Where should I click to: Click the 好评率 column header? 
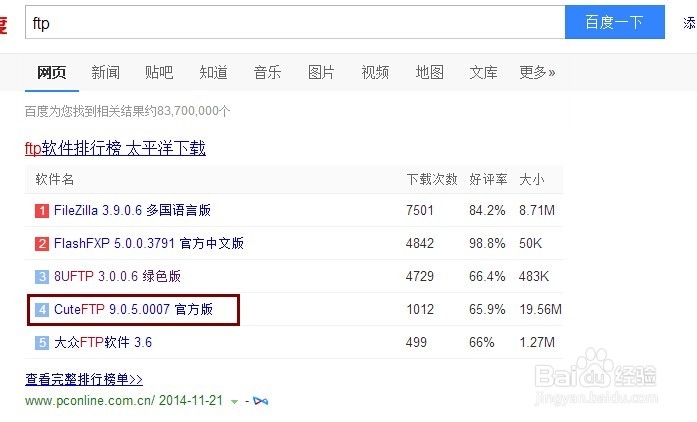pyautogui.click(x=488, y=179)
